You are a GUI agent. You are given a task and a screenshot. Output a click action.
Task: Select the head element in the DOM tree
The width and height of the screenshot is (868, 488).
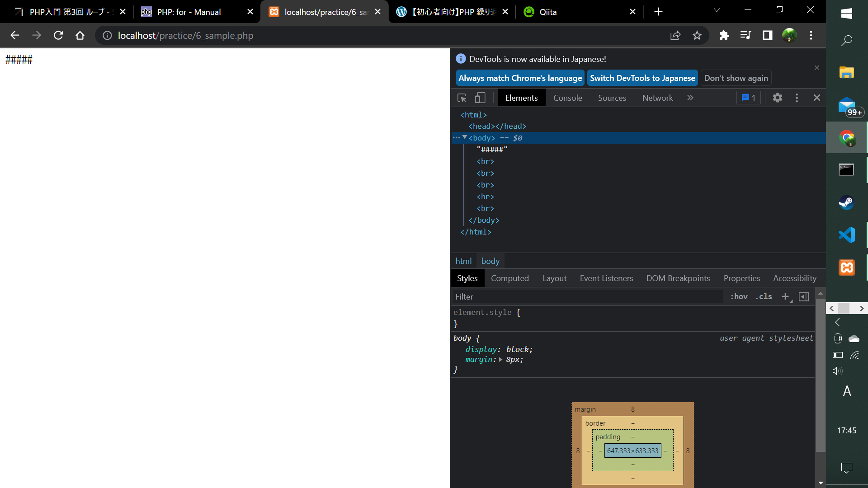tap(497, 126)
